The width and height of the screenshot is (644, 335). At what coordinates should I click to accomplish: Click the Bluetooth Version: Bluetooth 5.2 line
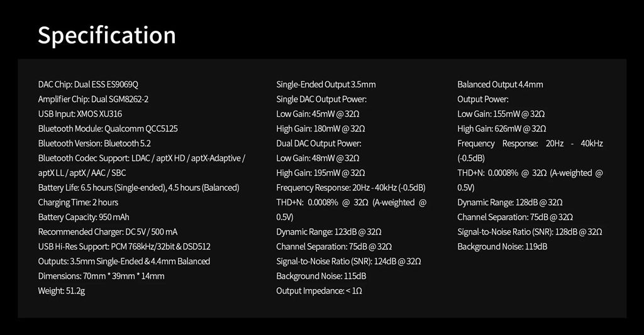tap(94, 143)
